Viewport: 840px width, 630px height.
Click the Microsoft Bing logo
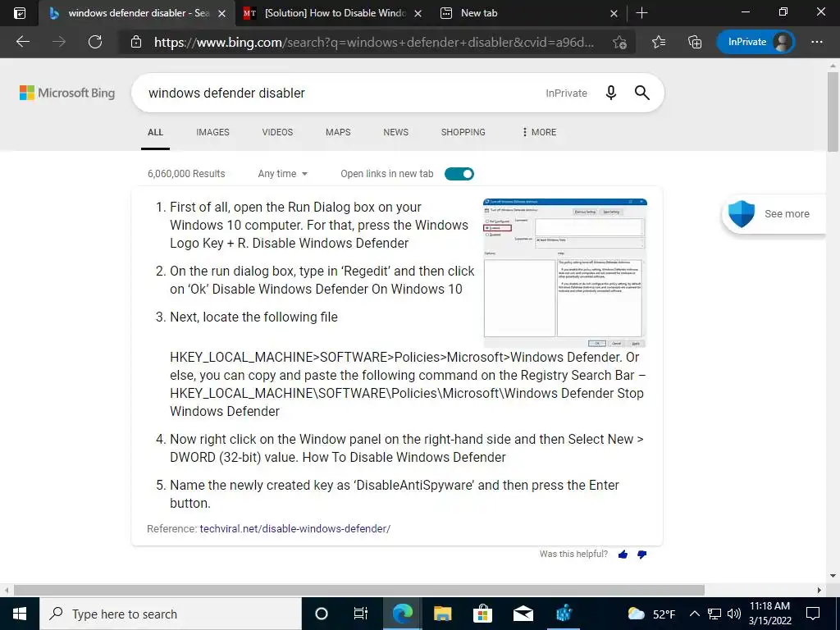(67, 93)
